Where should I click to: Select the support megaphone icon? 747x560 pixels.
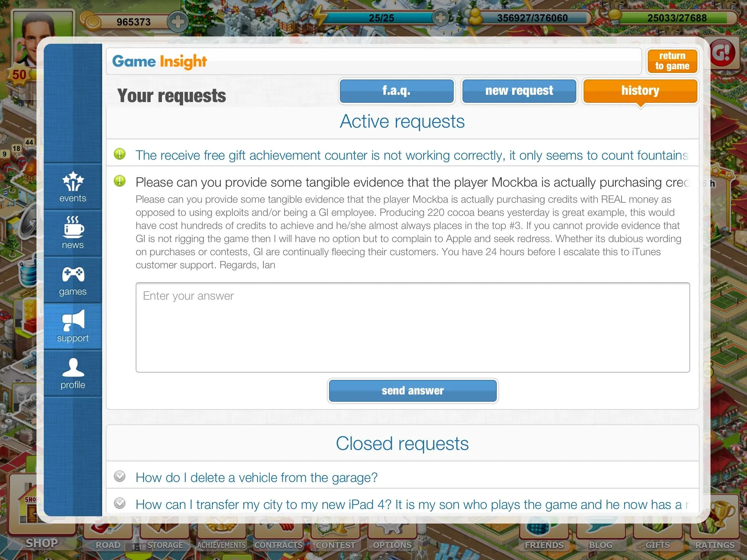[x=73, y=320]
